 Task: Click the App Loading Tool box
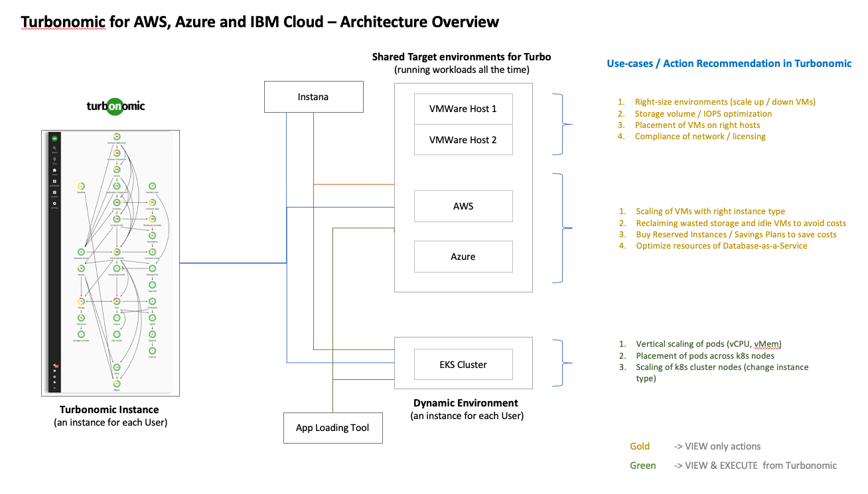(x=332, y=428)
